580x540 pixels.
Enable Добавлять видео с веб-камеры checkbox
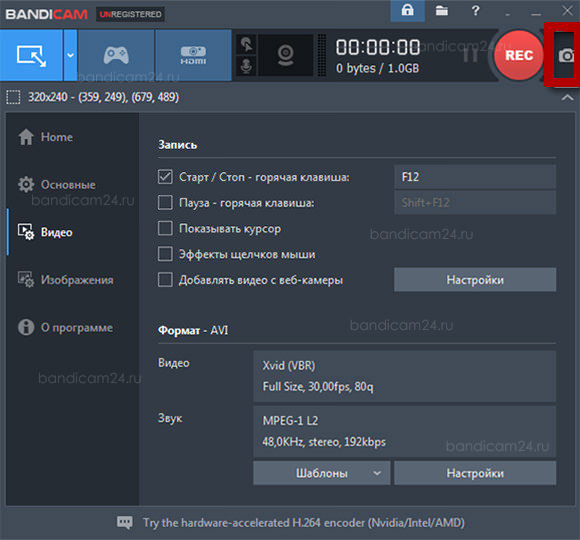tap(165, 280)
